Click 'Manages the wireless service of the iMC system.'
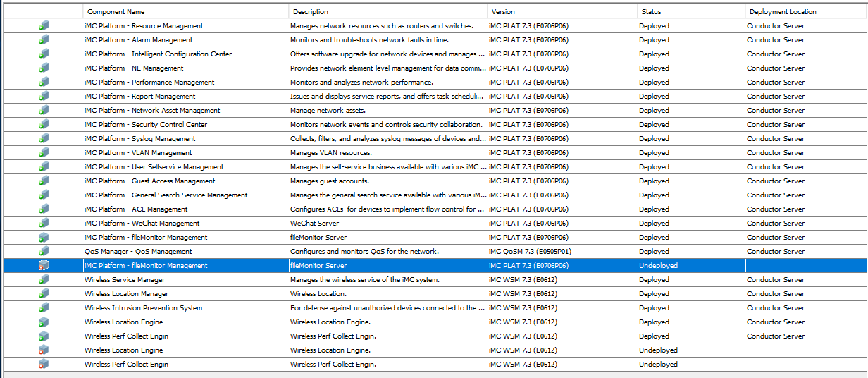868x378 pixels. [365, 280]
